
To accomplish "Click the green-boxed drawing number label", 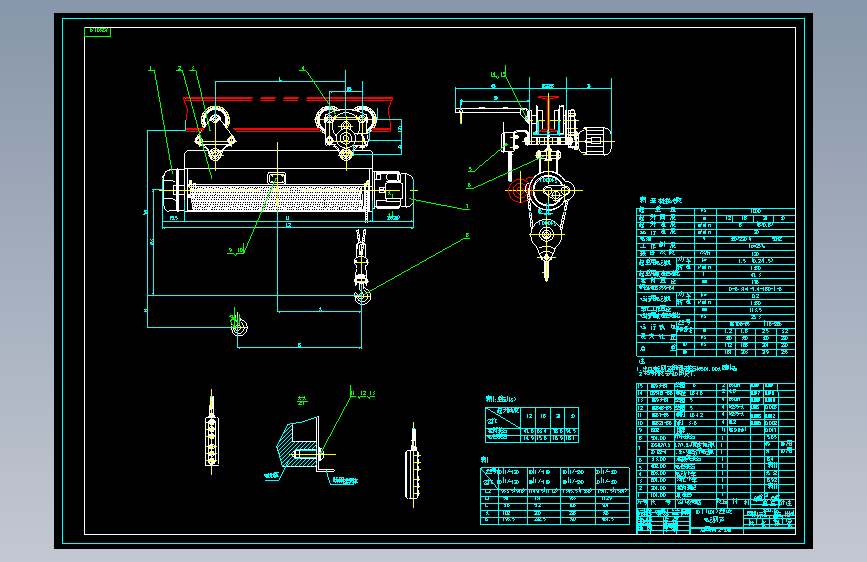I will [x=97, y=32].
